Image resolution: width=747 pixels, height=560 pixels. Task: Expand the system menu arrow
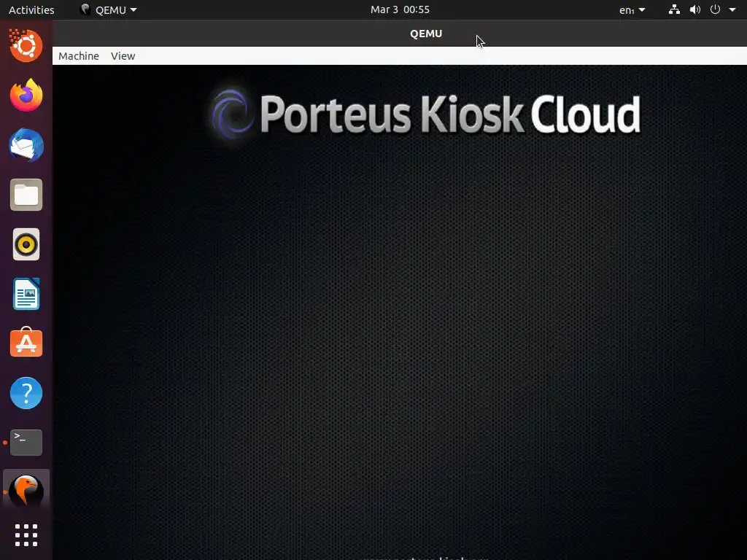(732, 9)
